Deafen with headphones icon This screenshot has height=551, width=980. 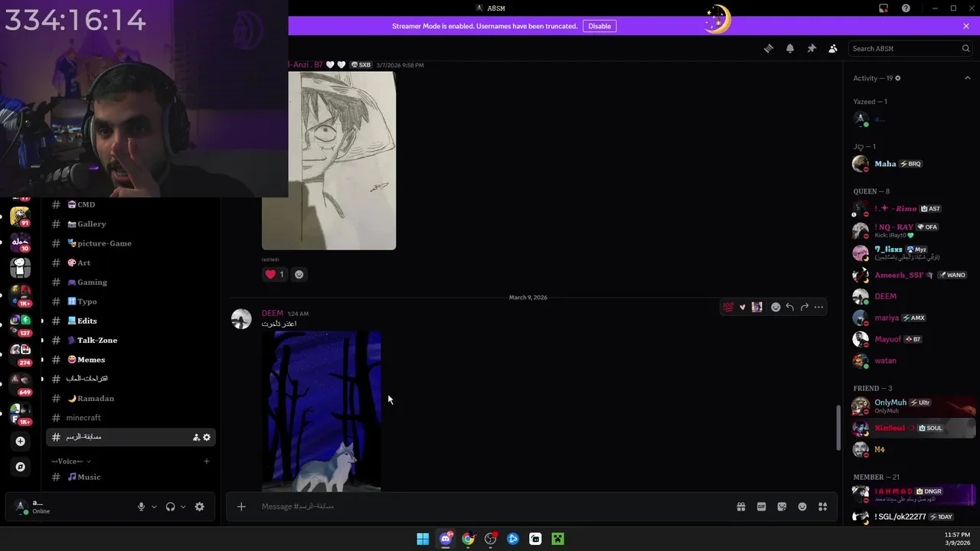point(170,507)
